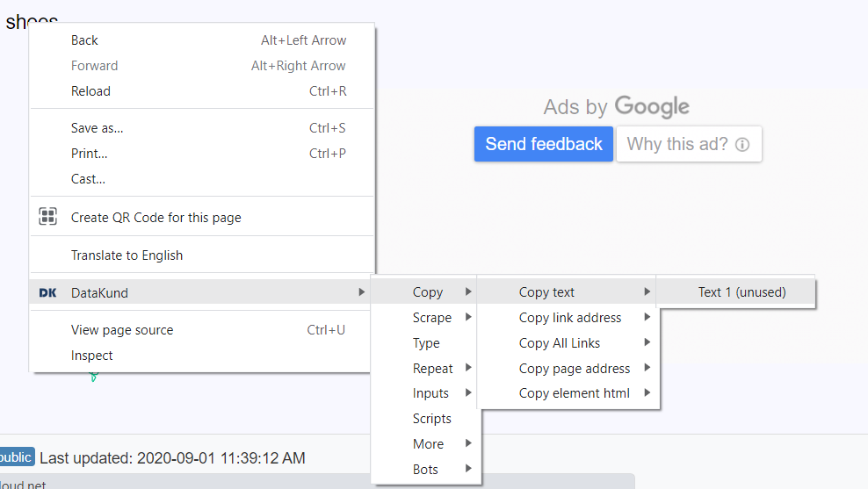Click the Why this ad? button
868x489 pixels.
tap(688, 144)
